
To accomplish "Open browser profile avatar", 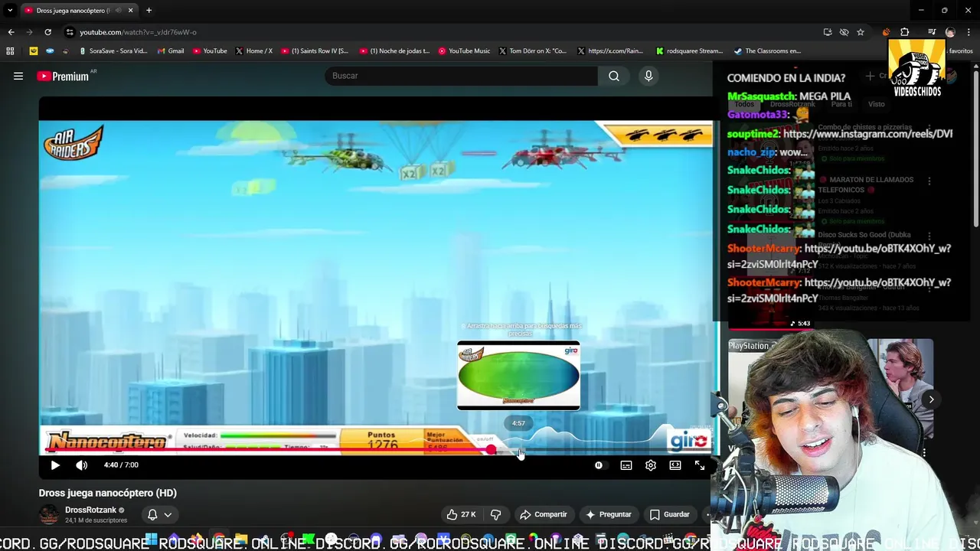I will (x=950, y=32).
